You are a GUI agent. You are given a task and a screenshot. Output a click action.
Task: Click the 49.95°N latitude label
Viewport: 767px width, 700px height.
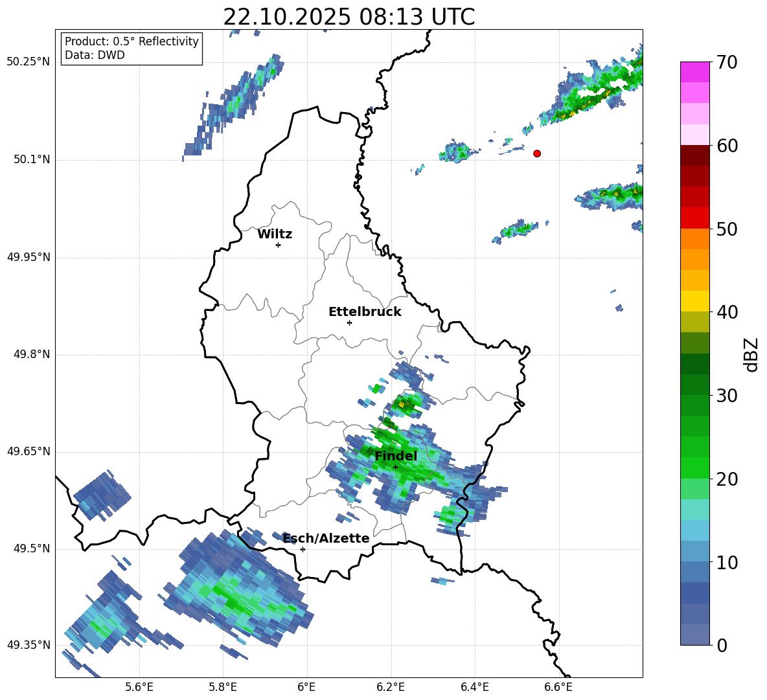29,256
